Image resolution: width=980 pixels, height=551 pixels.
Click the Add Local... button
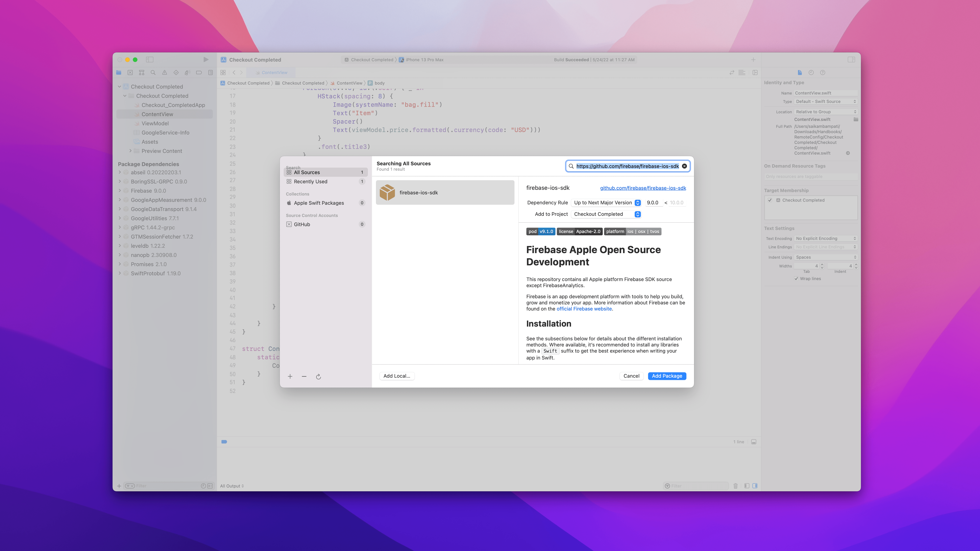click(397, 376)
